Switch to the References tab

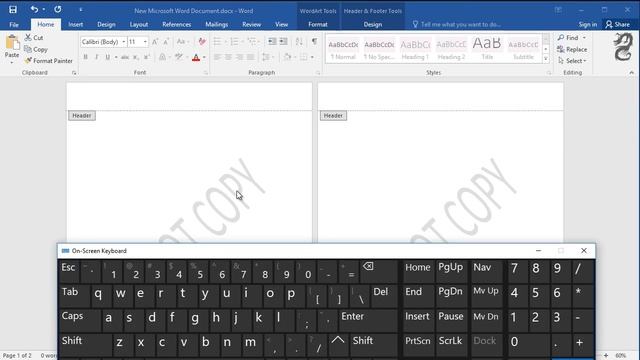pyautogui.click(x=176, y=24)
